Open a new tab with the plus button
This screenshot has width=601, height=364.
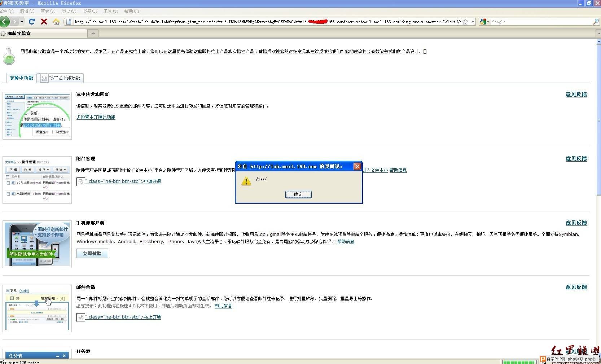pyautogui.click(x=93, y=34)
